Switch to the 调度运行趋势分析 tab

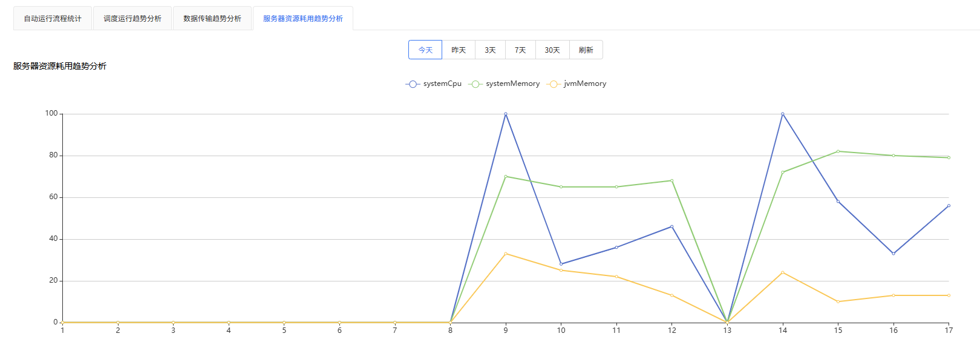coord(132,19)
